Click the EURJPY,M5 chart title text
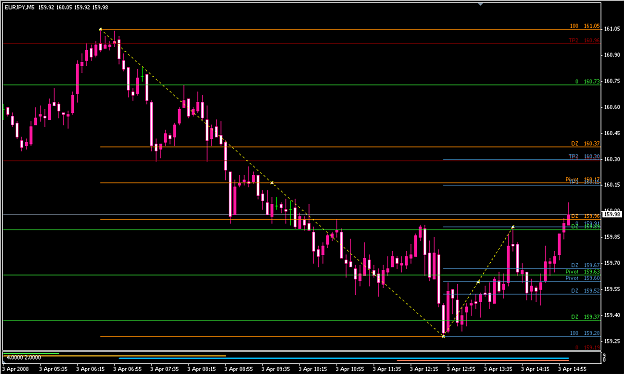Viewport: 625px width, 375px height. pos(19,7)
